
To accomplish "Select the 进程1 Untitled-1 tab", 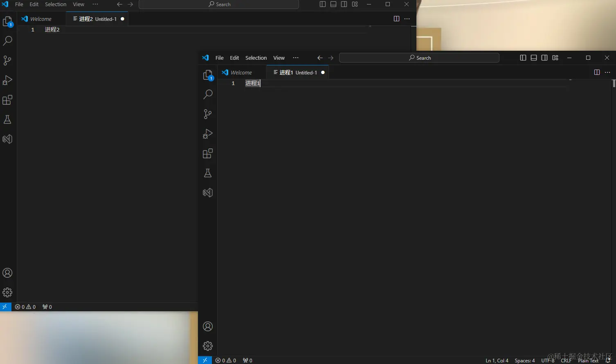I will tap(297, 72).
